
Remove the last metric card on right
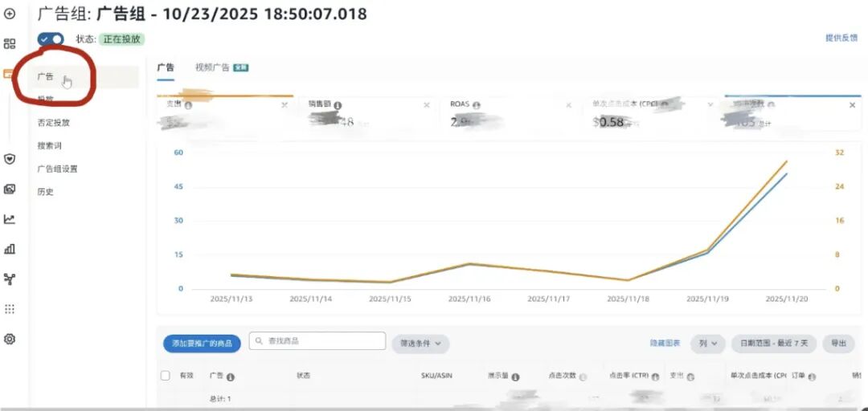[852, 105]
